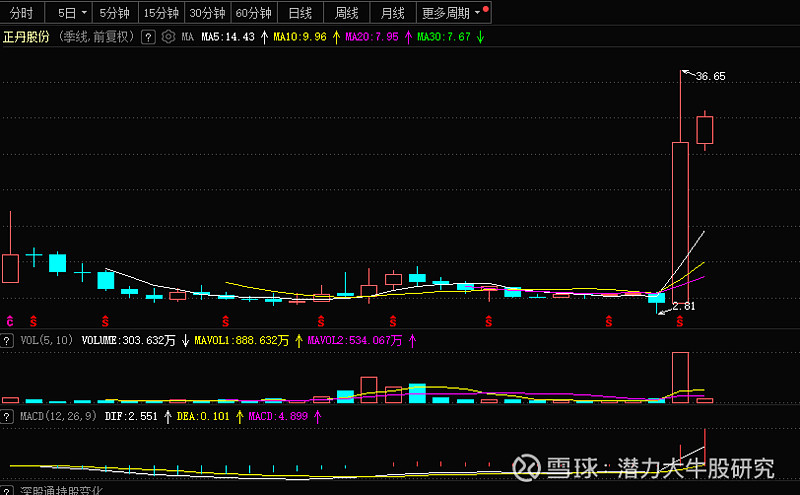Select the tallest red candlestick
Image resolution: width=800 pixels, height=495 pixels.
click(680, 222)
